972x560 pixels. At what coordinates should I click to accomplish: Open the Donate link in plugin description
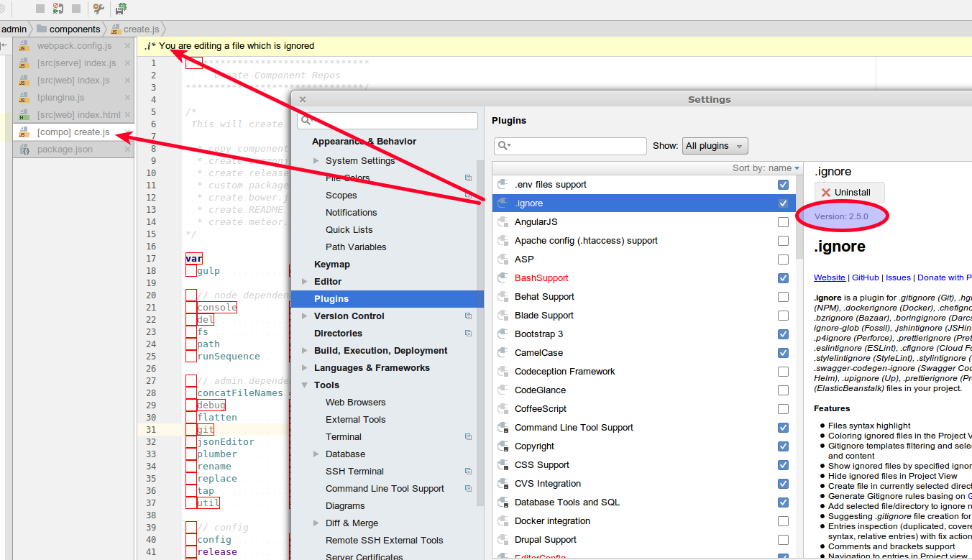pyautogui.click(x=944, y=277)
